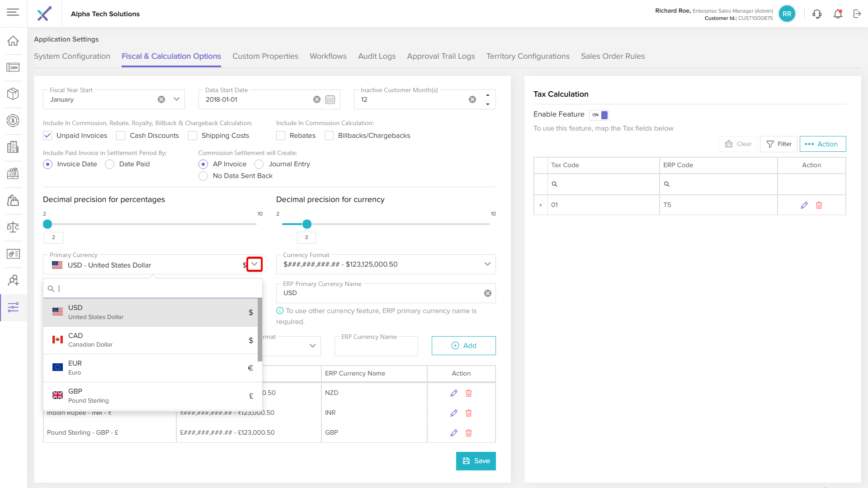Open the headset support icon
Screen dimensions: 868x488
(x=816, y=14)
